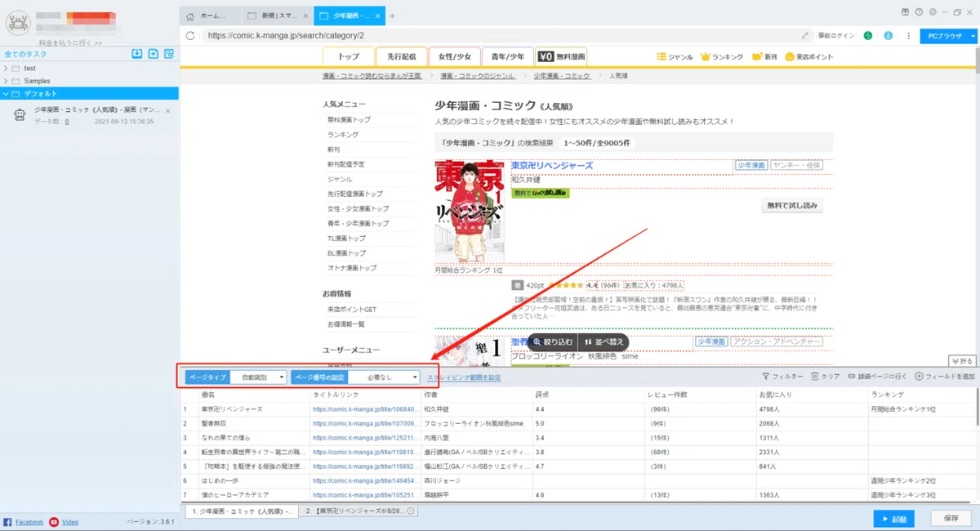Click the 保存 save button
This screenshot has height=531, width=980.
(x=951, y=518)
